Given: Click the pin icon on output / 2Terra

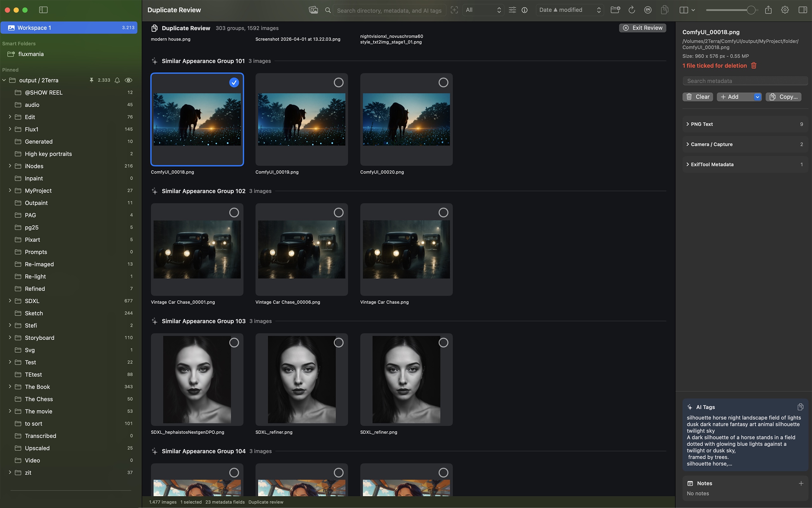Looking at the screenshot, I should pyautogui.click(x=91, y=80).
